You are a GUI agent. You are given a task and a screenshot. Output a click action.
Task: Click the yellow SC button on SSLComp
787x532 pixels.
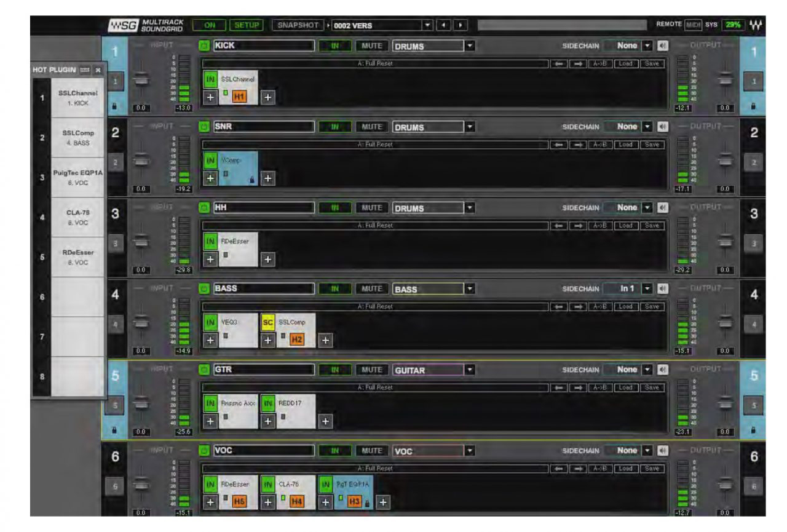[x=267, y=322]
